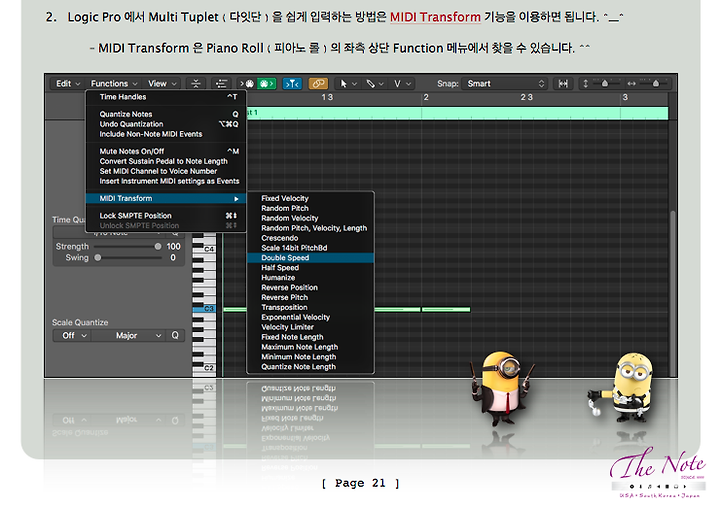This screenshot has height=506, width=720.
Task: Select Velocity Limiter transform
Action: pyautogui.click(x=310, y=327)
